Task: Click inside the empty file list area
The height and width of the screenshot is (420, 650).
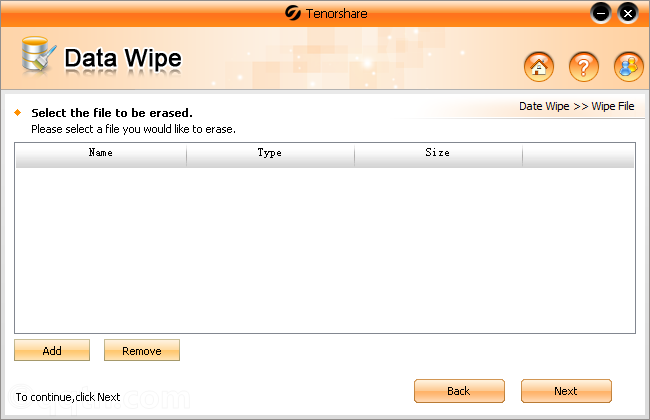Action: pyautogui.click(x=324, y=248)
